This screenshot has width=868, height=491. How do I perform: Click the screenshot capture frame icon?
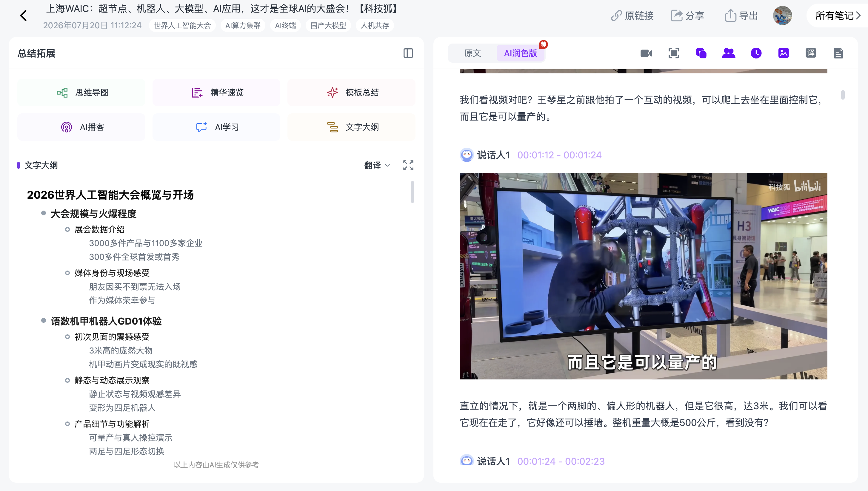pos(674,53)
